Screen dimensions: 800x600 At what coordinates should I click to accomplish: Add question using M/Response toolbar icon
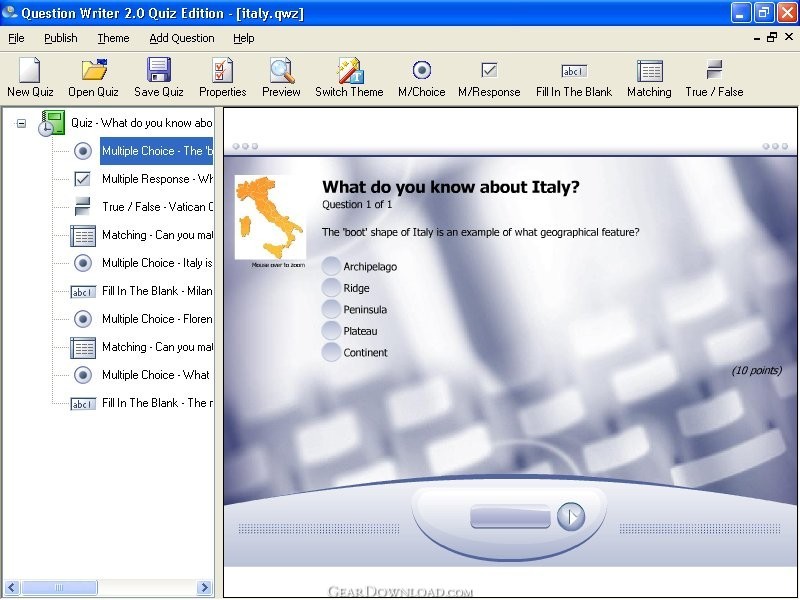click(x=489, y=69)
